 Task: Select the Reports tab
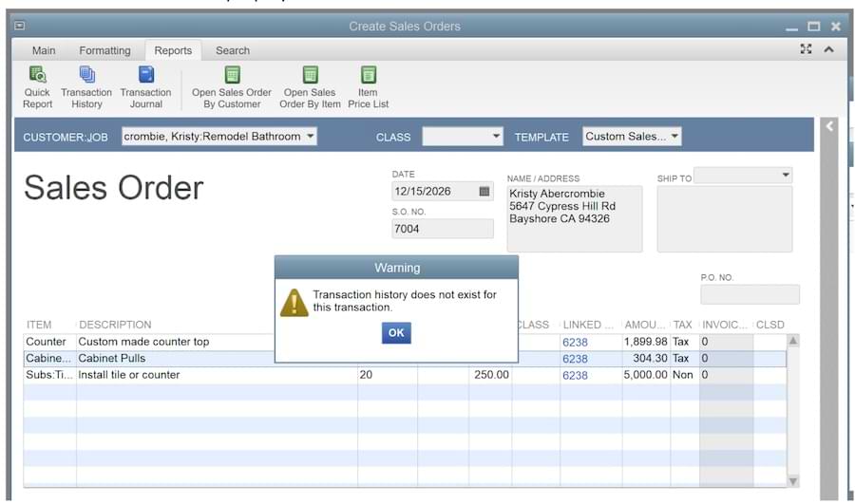tap(173, 50)
